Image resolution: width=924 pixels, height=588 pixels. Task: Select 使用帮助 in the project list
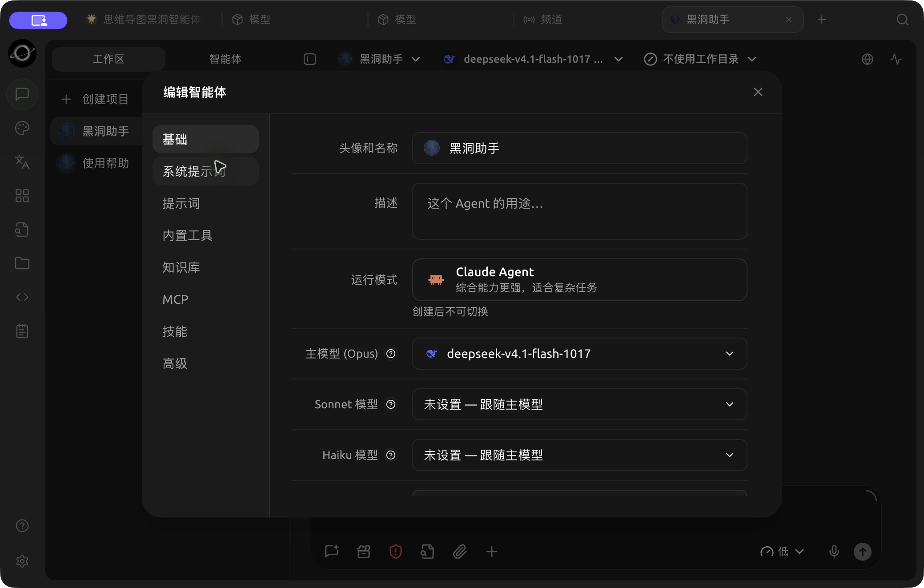(96, 163)
